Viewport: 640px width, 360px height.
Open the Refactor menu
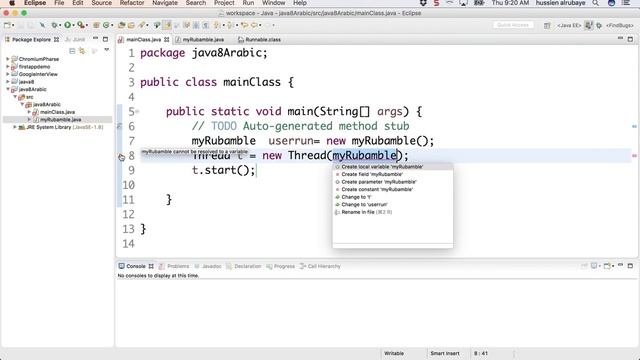tap(132, 3)
